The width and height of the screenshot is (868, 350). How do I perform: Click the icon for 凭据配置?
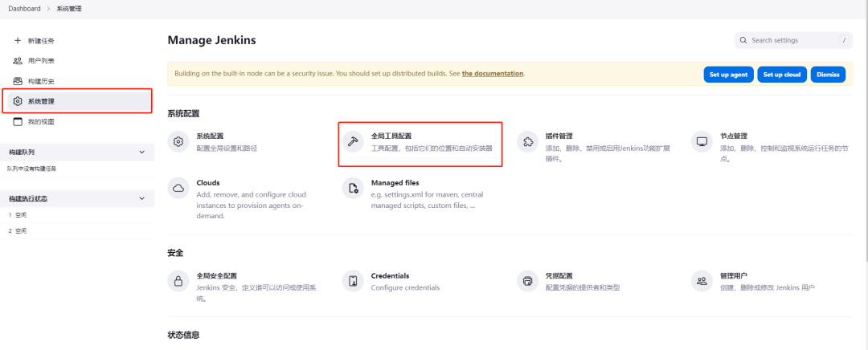point(527,281)
